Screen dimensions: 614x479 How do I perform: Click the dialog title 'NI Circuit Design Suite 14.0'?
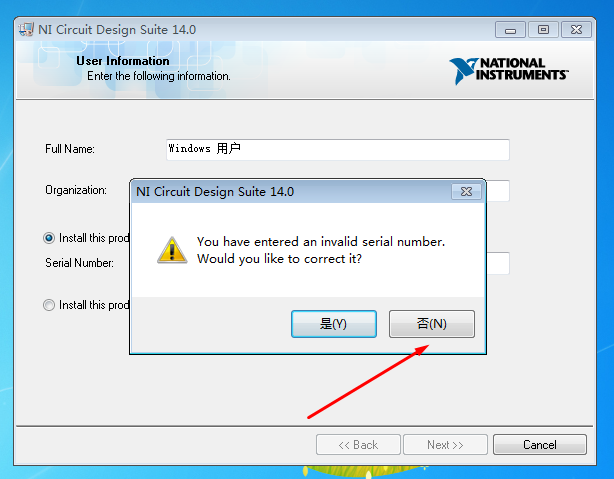tap(215, 192)
